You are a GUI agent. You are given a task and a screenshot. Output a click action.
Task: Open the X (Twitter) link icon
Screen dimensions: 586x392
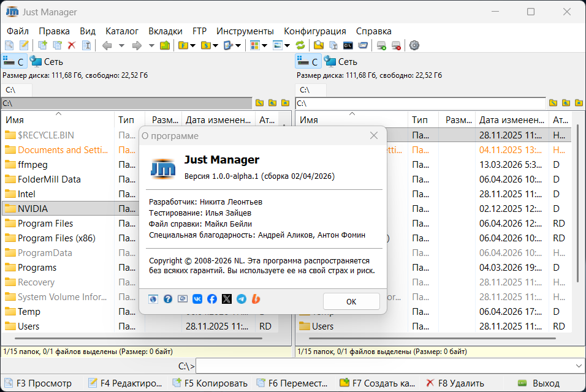[226, 299]
